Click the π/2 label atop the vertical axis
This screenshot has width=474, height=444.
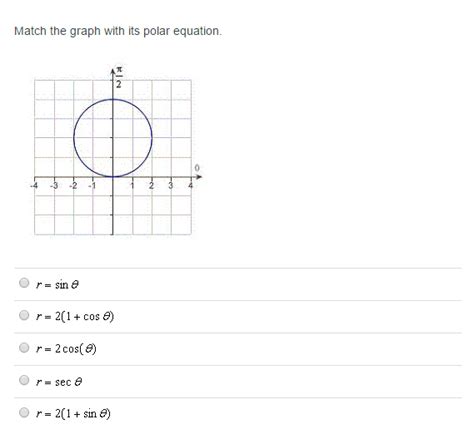[119, 77]
